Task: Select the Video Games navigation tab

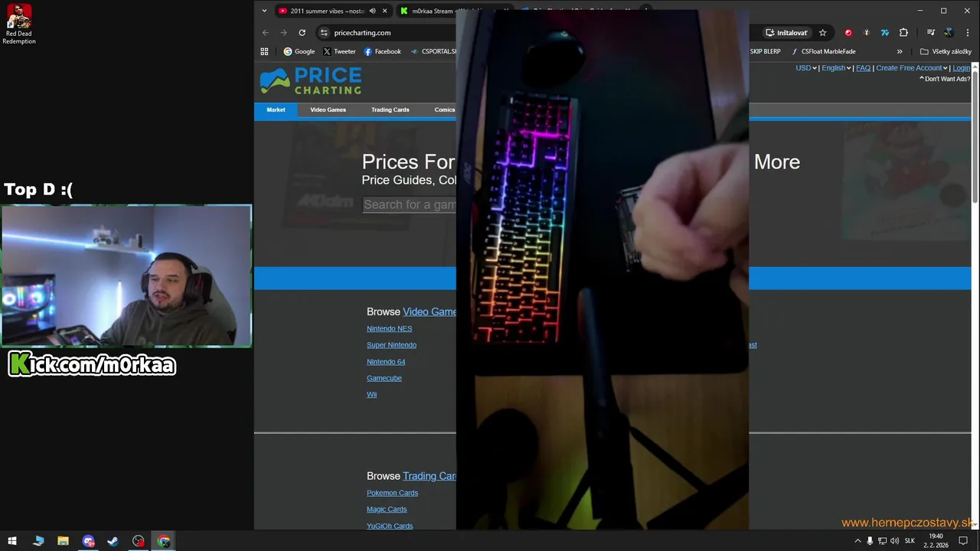Action: (328, 110)
